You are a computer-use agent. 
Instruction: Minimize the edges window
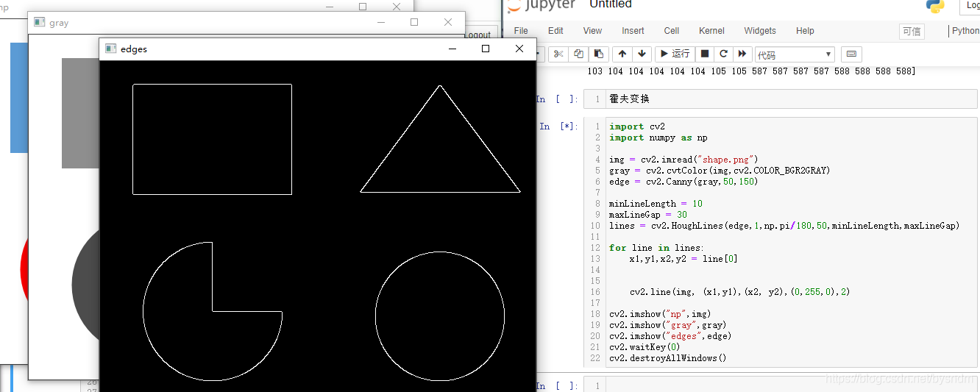[452, 49]
